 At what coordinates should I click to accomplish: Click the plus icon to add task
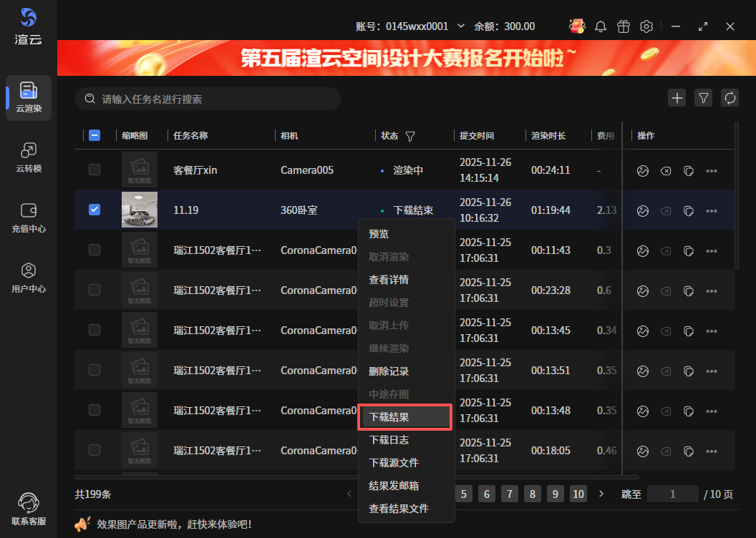(x=677, y=98)
